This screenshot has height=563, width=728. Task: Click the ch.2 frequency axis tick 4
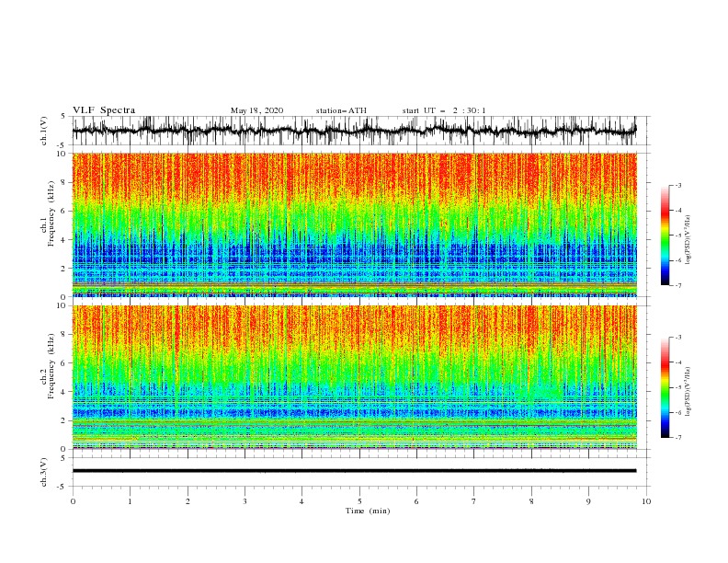[x=64, y=392]
